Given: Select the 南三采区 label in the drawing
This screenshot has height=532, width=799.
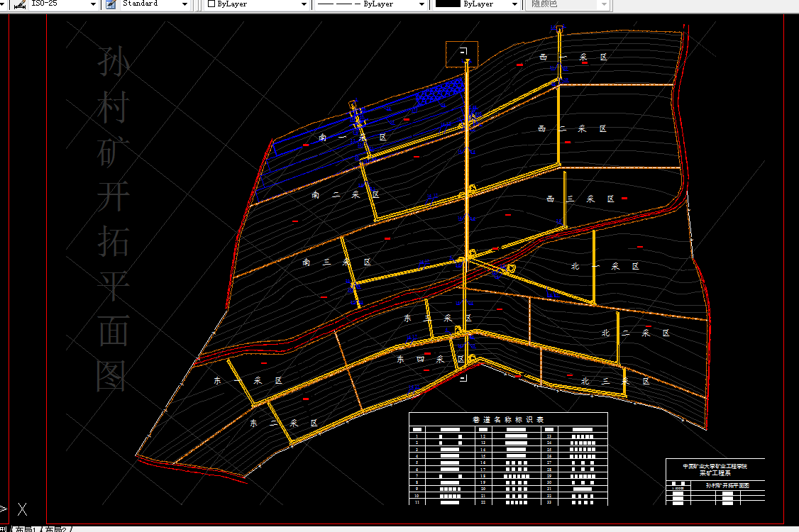Looking at the screenshot, I should (x=336, y=262).
